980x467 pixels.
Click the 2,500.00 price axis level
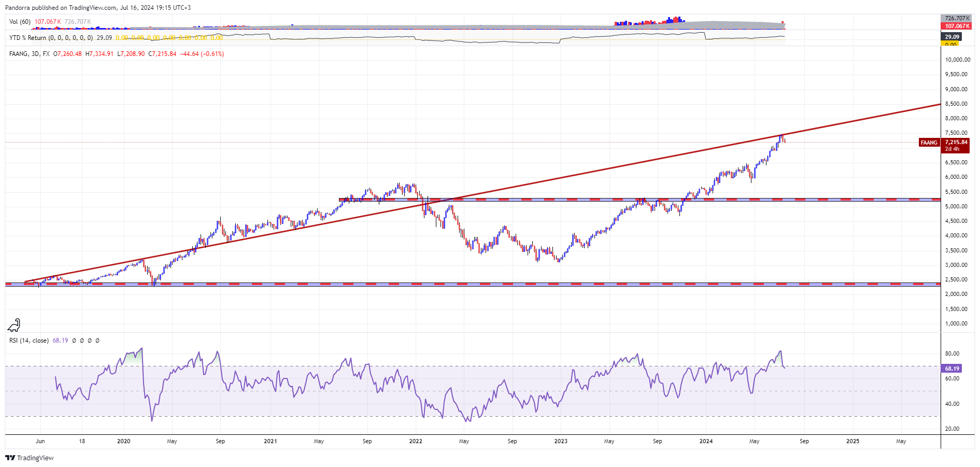pyautogui.click(x=957, y=279)
